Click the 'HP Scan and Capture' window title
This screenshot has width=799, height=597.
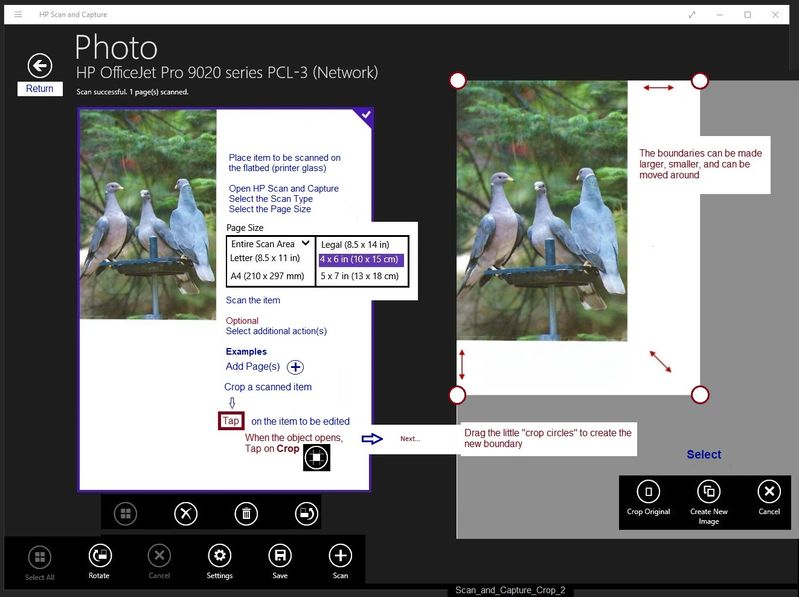73,15
